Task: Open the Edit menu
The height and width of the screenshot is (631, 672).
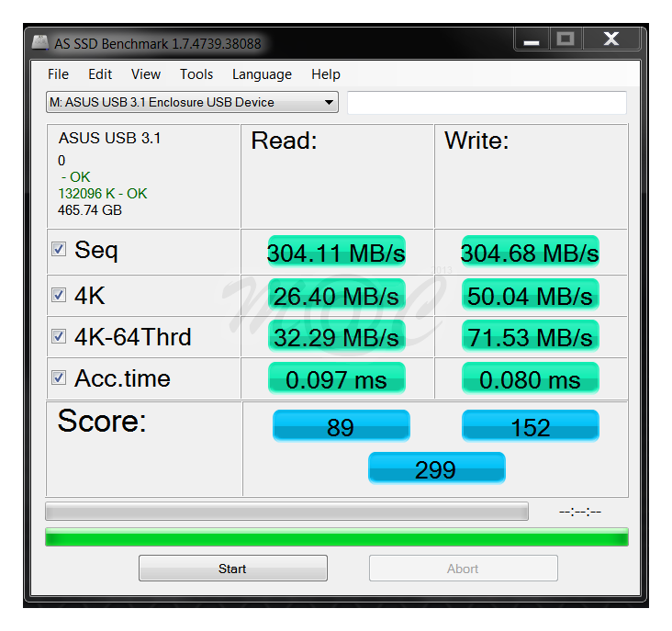Action: (100, 74)
